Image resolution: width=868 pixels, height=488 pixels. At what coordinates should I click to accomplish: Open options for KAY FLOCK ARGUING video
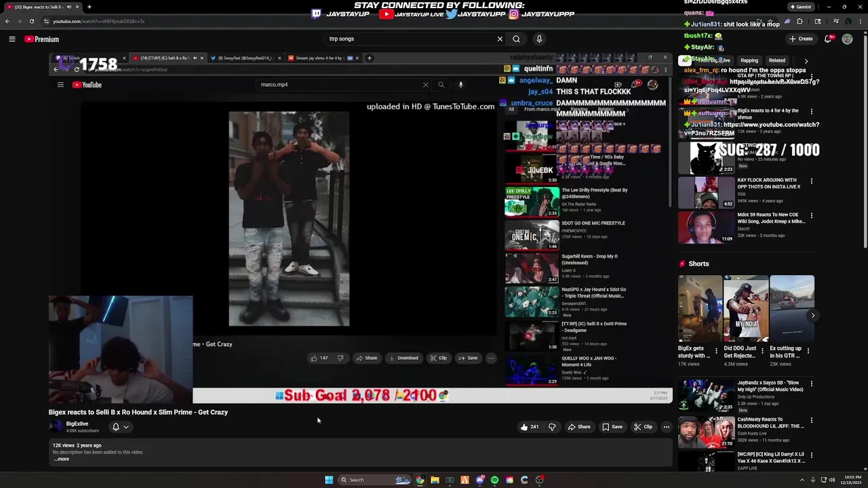[811, 181]
